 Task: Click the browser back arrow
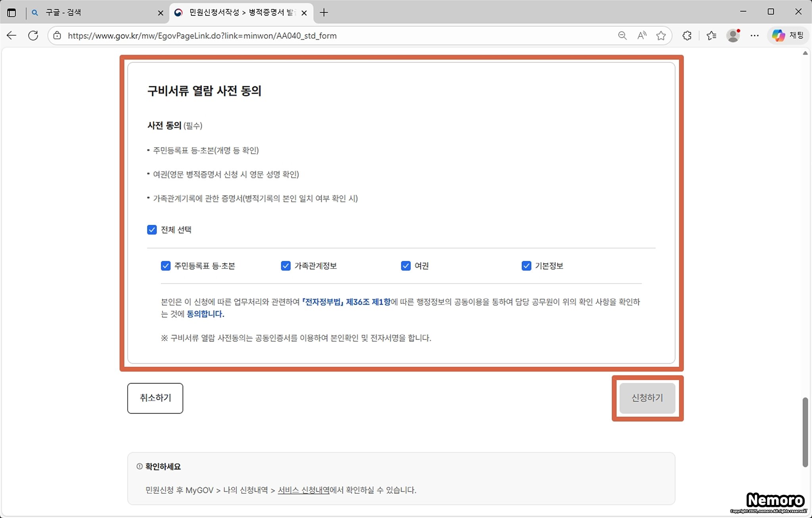[x=11, y=36]
